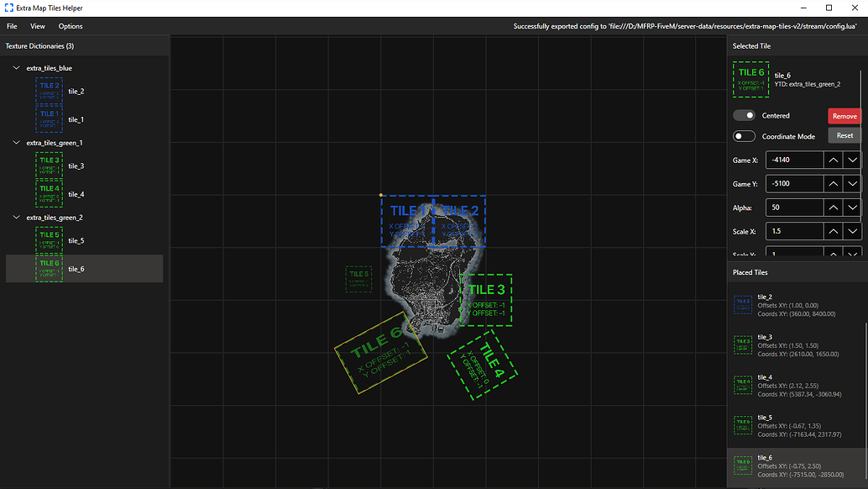Select tile_3 thumbnail in texture list
Viewport: 868px width, 489px height.
pos(50,166)
